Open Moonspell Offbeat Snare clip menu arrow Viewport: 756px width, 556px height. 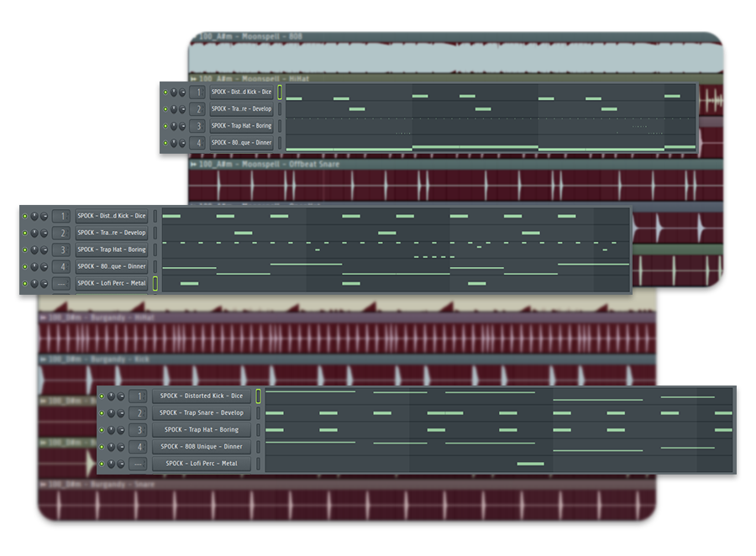pos(194,165)
